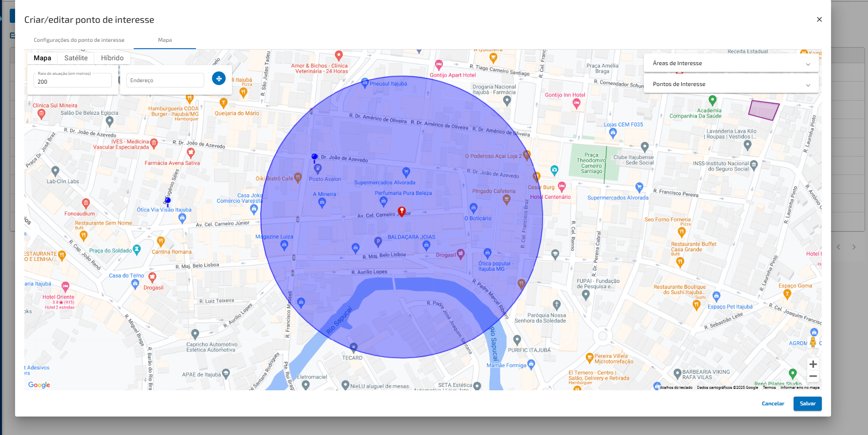868x435 pixels.
Task: Click the O Poderoso Açaí Loja 2 pin
Action: (527, 155)
